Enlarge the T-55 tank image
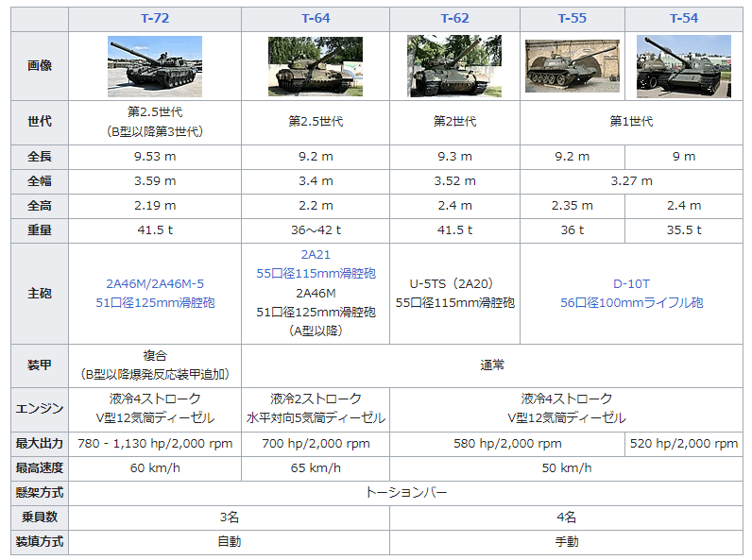 pyautogui.click(x=572, y=66)
